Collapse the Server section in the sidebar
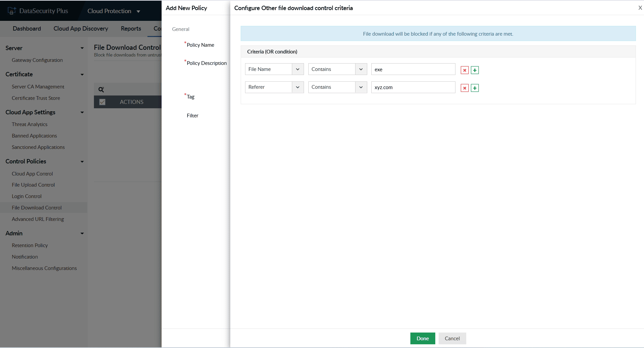Screen dimensions: 644x348 coord(82,48)
